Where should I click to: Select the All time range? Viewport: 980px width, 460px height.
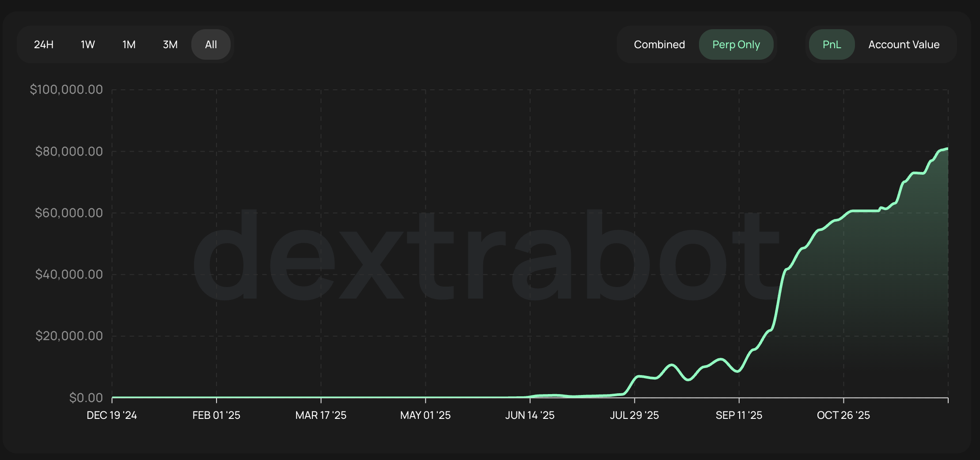211,44
